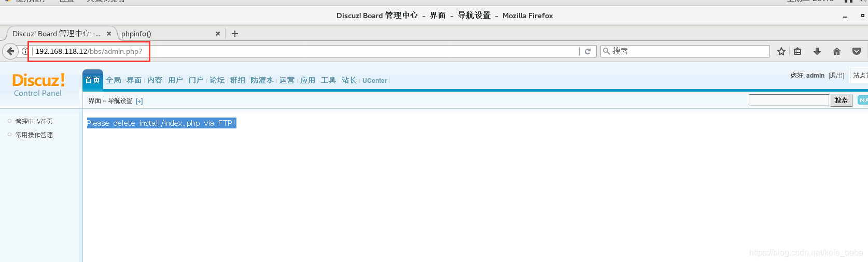
Task: Open the 站长 menu
Action: pos(349,80)
